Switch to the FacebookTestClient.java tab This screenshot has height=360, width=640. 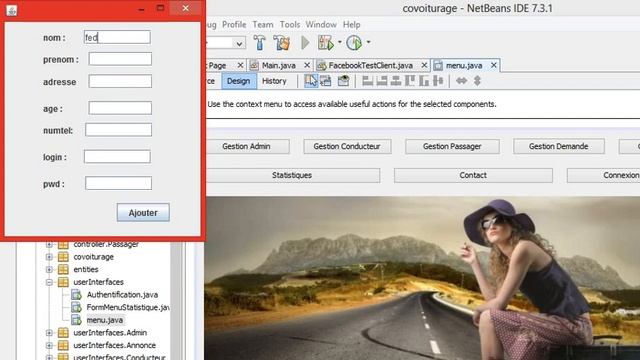point(371,65)
